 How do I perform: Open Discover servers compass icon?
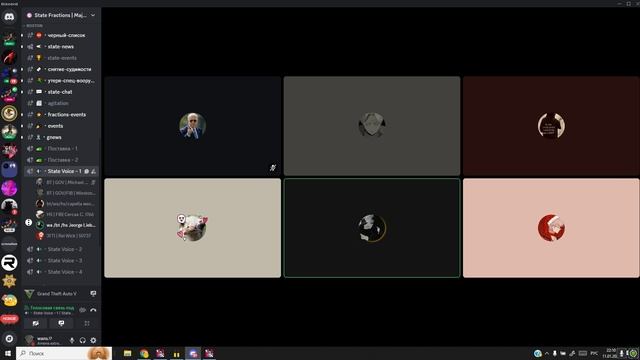(9, 339)
